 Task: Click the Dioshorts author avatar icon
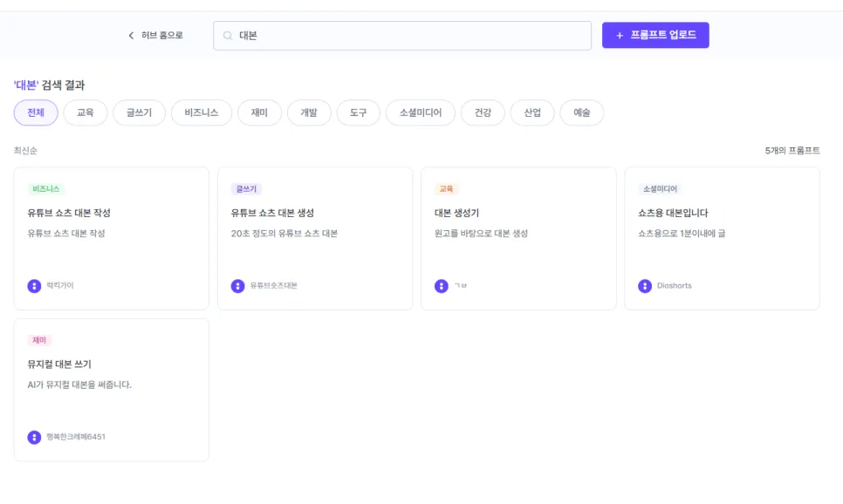tap(645, 286)
